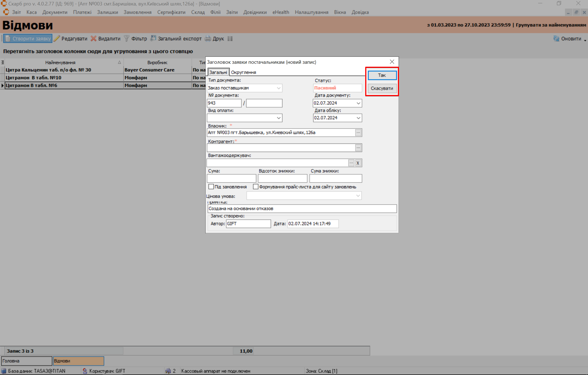
Task: Tick the Формування прайс-листа для сайту checkbox
Action: point(255,187)
